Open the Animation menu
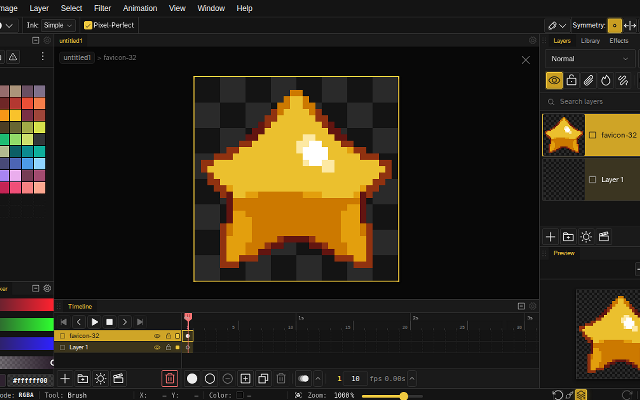The height and width of the screenshot is (400, 640). coord(140,8)
